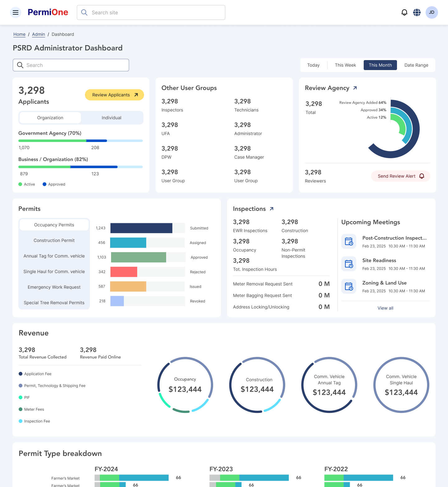
Task: Click the Review Agency arrow icon
Action: point(355,88)
